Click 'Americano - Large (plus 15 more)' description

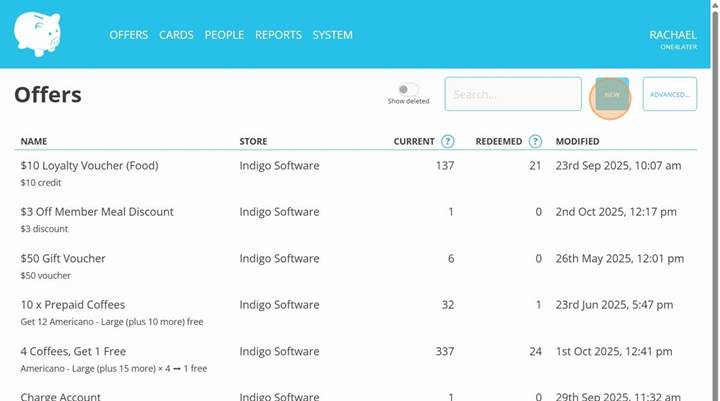point(113,368)
